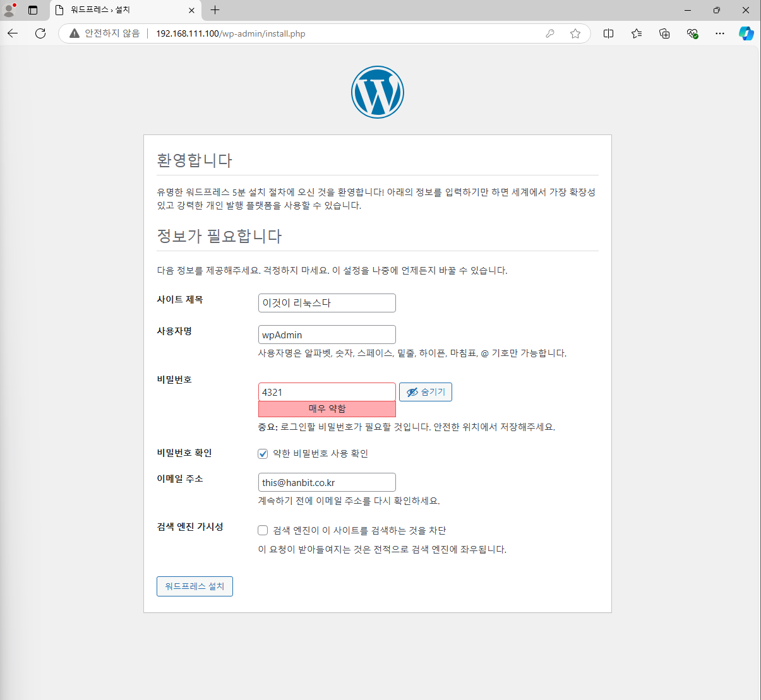
Task: Reload the page with refresh icon
Action: pyautogui.click(x=40, y=33)
